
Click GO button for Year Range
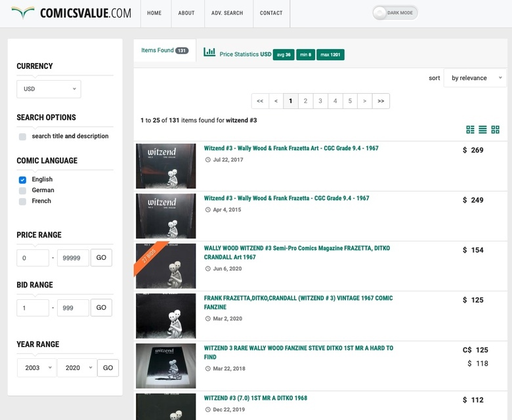point(108,367)
